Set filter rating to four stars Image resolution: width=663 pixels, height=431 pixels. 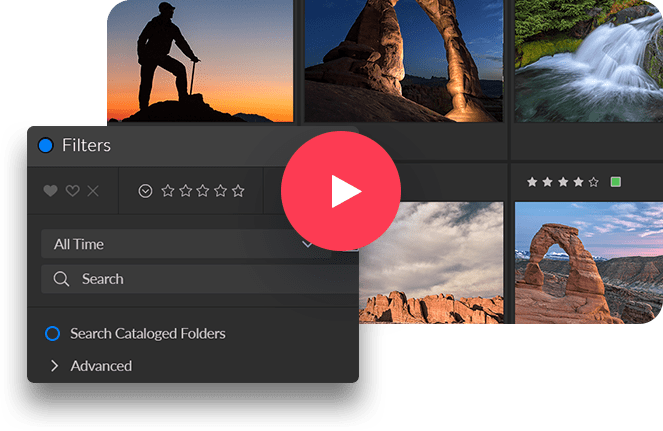coord(221,191)
